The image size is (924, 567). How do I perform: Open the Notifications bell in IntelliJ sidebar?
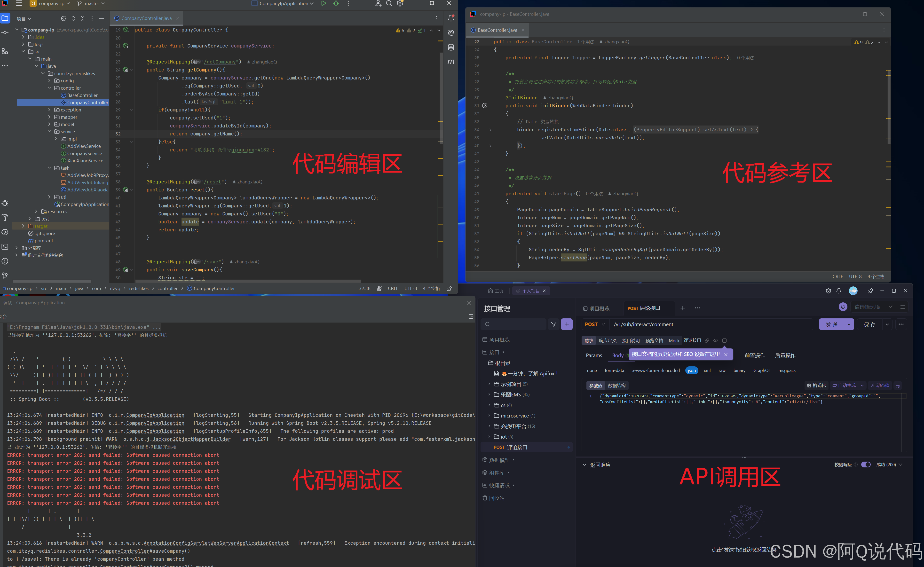451,18
